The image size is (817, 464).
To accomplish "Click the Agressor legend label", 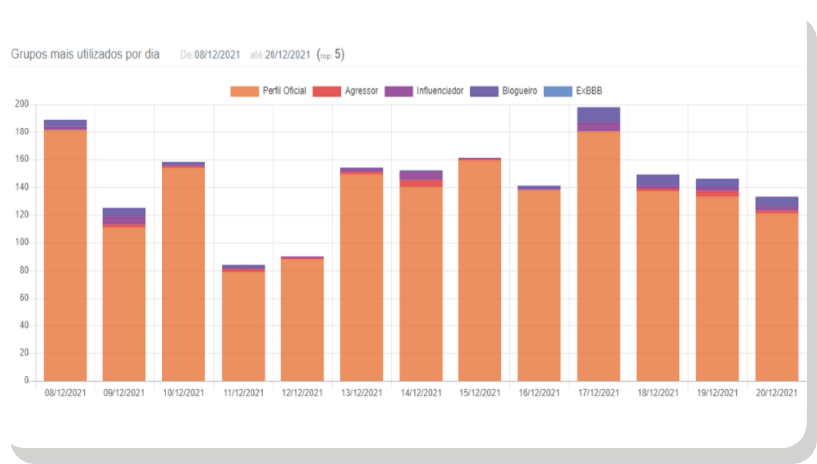I will pos(361,91).
